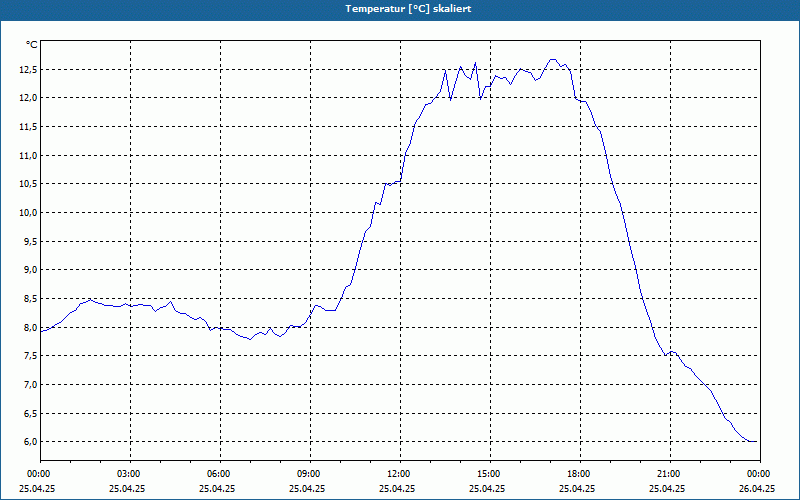Click the 25.04.25 date under 18:00
This screenshot has width=800, height=500.
(x=577, y=488)
